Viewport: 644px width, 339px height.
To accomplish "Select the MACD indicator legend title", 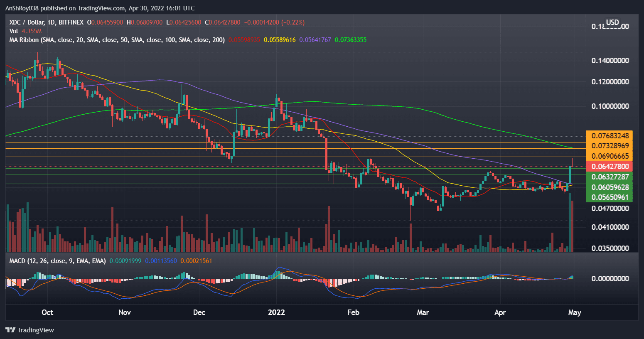I will click(58, 261).
